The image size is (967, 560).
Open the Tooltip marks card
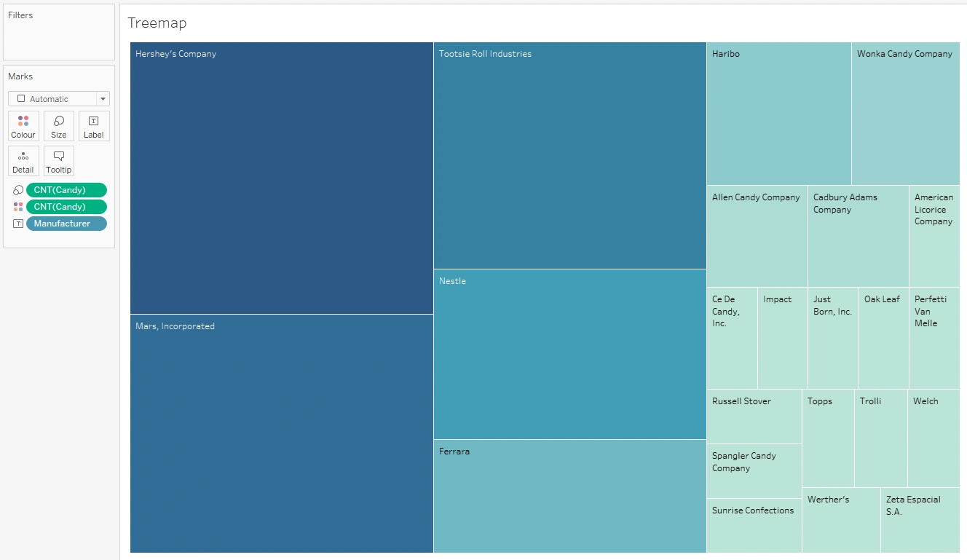pos(59,161)
